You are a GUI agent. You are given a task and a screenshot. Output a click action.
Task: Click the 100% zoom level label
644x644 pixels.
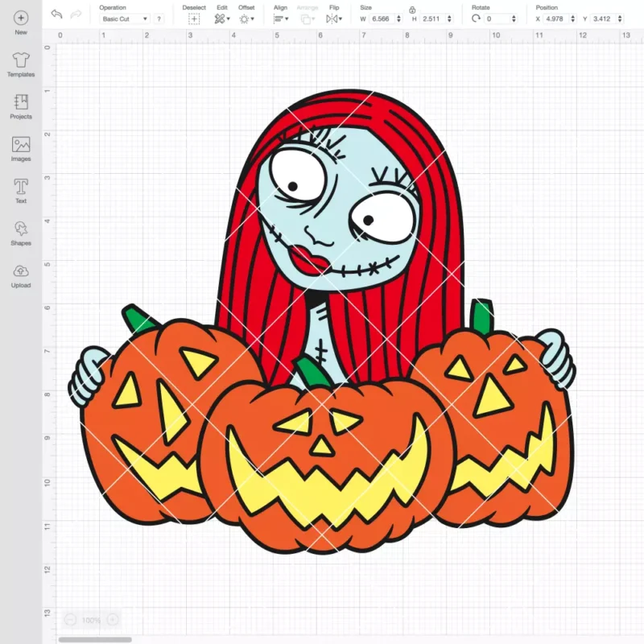[91, 620]
